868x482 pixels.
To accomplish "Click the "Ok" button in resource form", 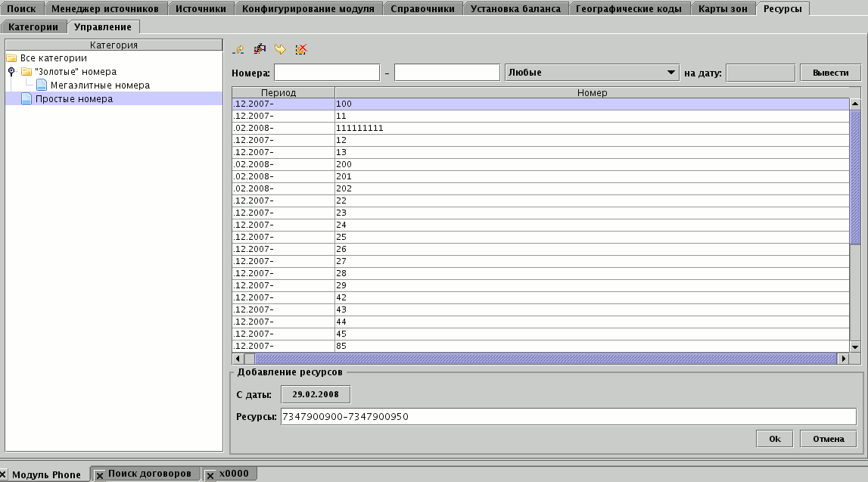I will (x=774, y=439).
